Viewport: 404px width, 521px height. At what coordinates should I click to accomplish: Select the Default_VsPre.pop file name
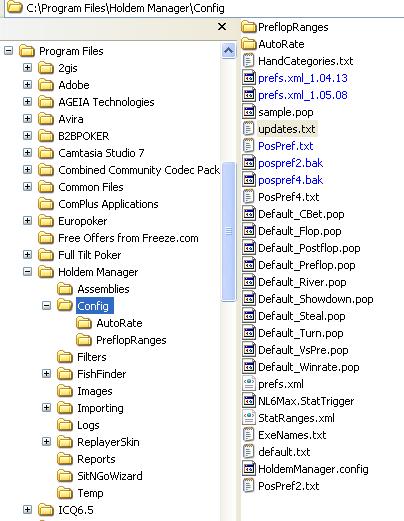click(303, 350)
